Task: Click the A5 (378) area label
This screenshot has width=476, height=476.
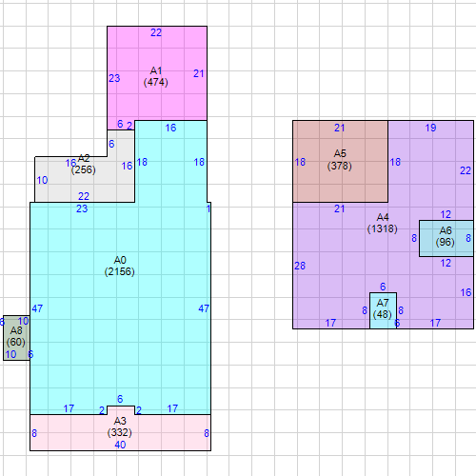Action: (x=340, y=160)
